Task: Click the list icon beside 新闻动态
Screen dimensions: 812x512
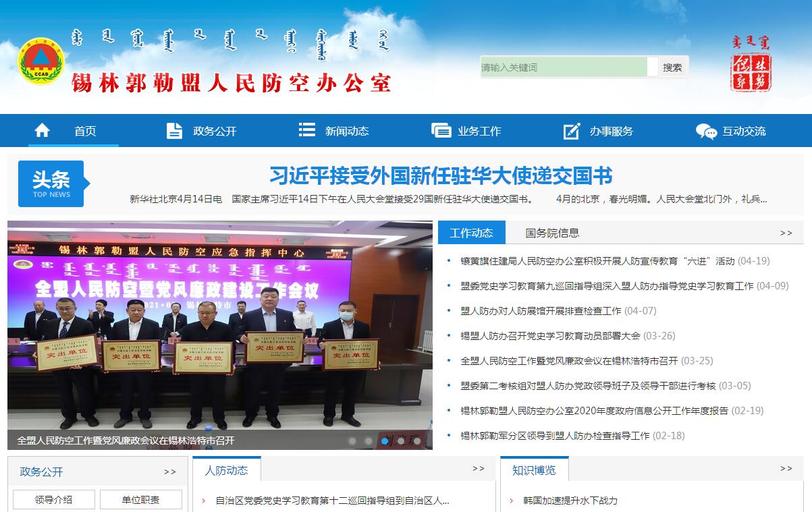Action: pyautogui.click(x=307, y=130)
